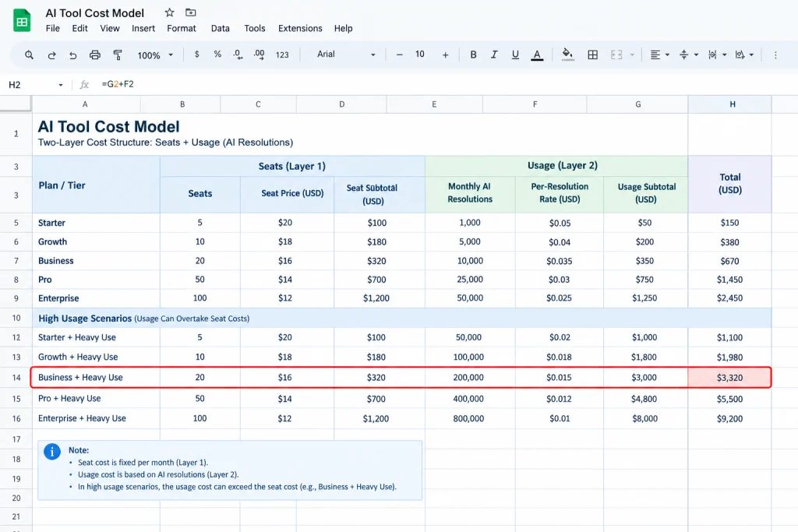Screen dimensions: 798x532
Task: Format as percent
Action: 217,55
